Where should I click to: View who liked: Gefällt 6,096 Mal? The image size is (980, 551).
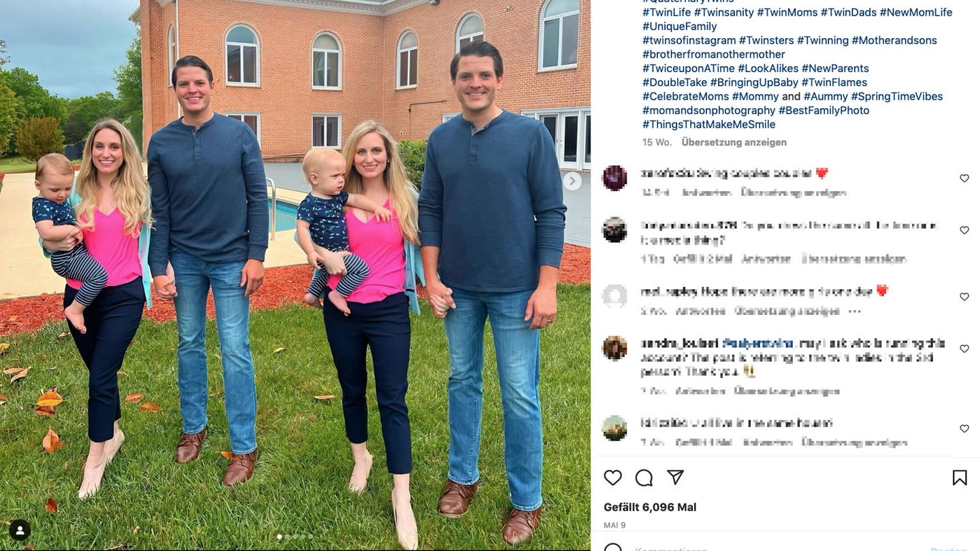[650, 507]
